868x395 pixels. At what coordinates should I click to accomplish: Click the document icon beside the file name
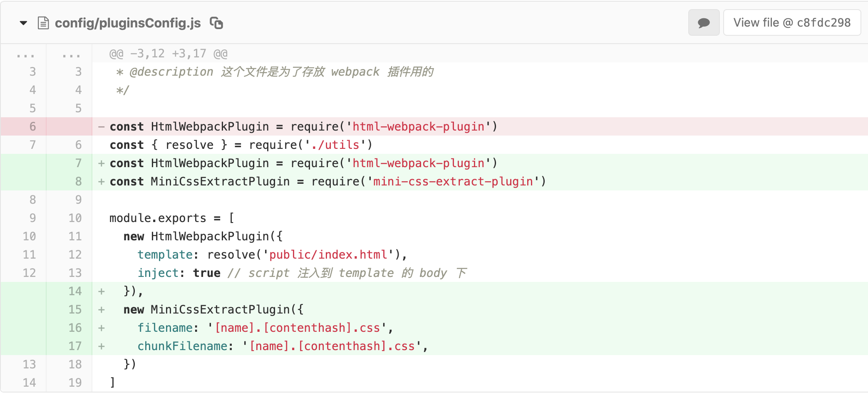[43, 23]
